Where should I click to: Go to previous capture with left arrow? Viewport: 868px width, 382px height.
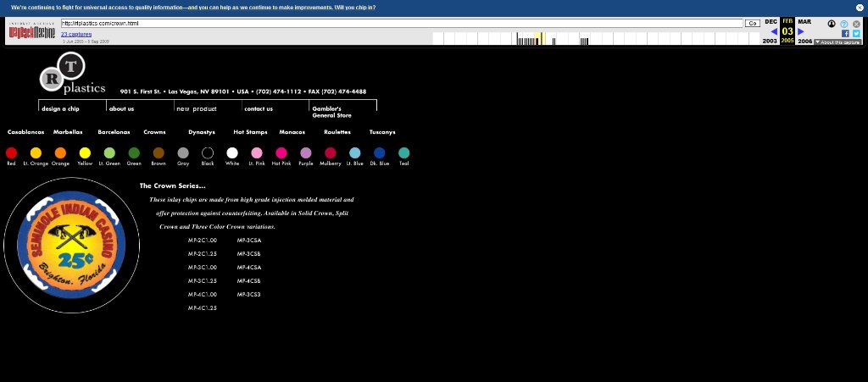click(x=774, y=31)
